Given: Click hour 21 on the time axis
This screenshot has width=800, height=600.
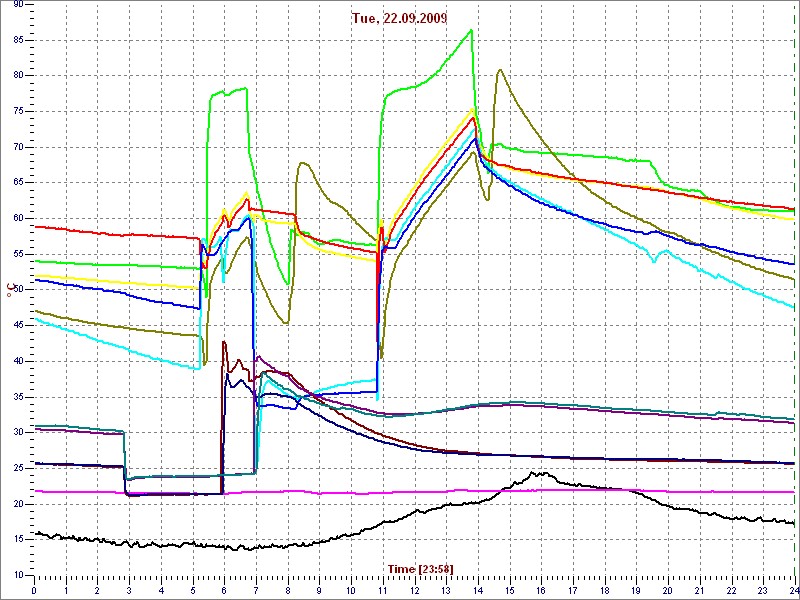Looking at the screenshot, I should tap(699, 590).
